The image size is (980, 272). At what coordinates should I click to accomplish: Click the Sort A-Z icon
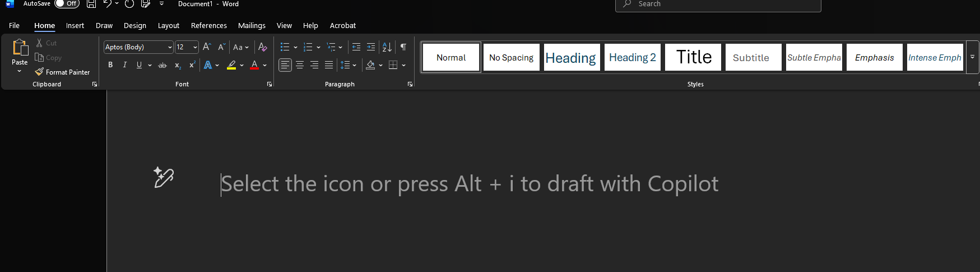point(387,47)
